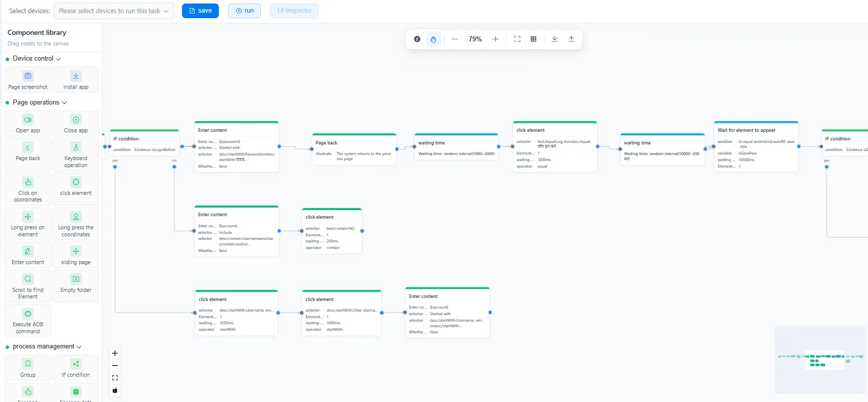Viewport: 868px width, 402px height.
Task: Select click element node with Clear Userna selector
Action: (x=342, y=313)
